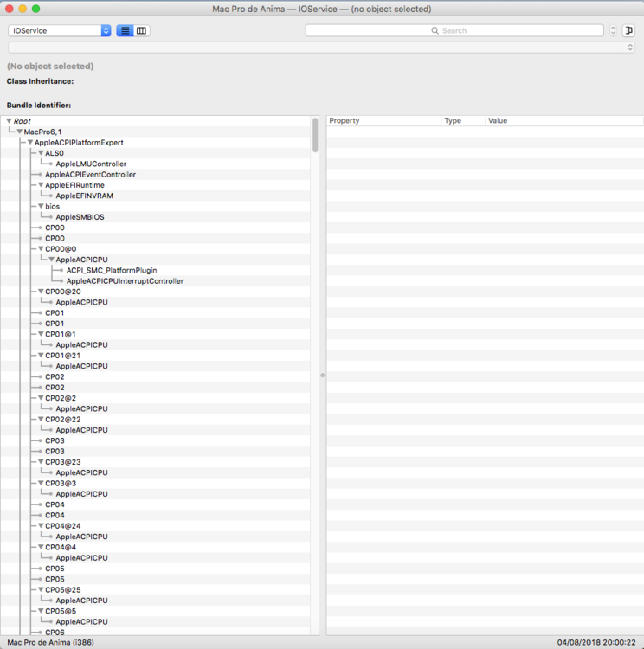
Task: Collapse the Root tree node
Action: click(x=10, y=121)
